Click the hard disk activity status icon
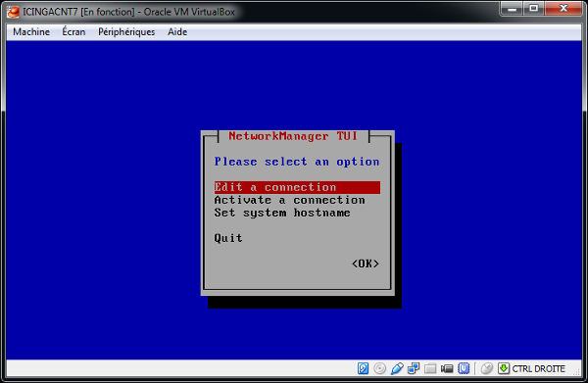588x383 pixels. [363, 368]
